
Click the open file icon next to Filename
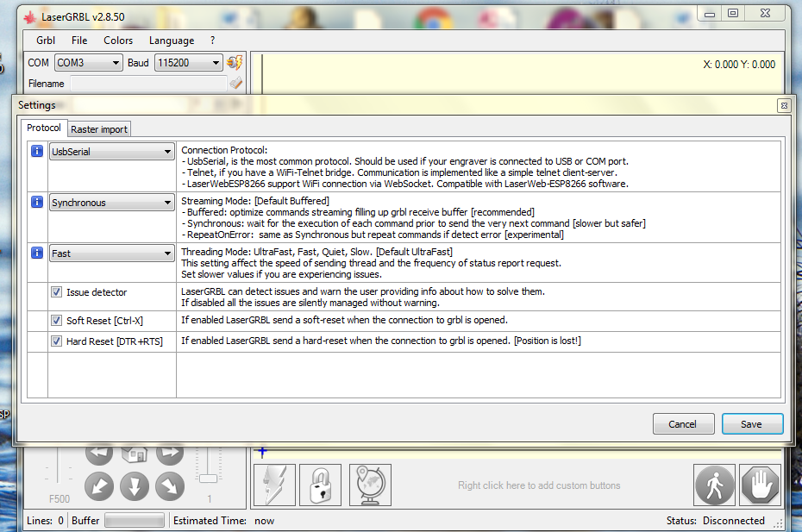pos(235,83)
